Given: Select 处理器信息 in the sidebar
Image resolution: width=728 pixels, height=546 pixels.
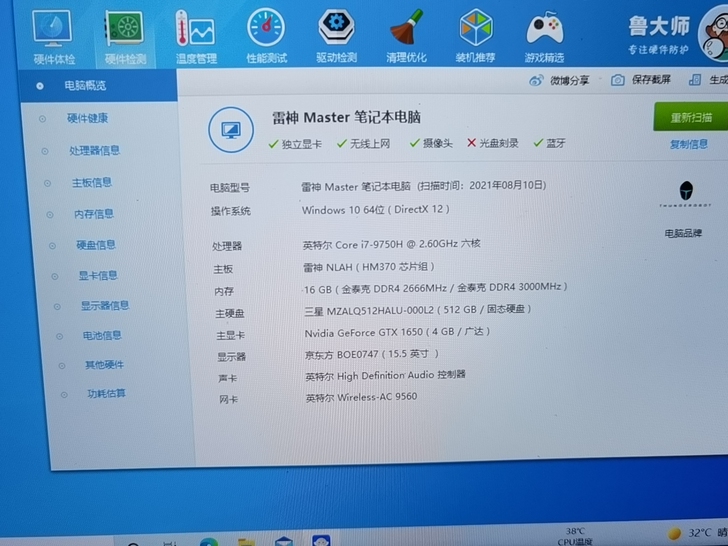Looking at the screenshot, I should [94, 150].
